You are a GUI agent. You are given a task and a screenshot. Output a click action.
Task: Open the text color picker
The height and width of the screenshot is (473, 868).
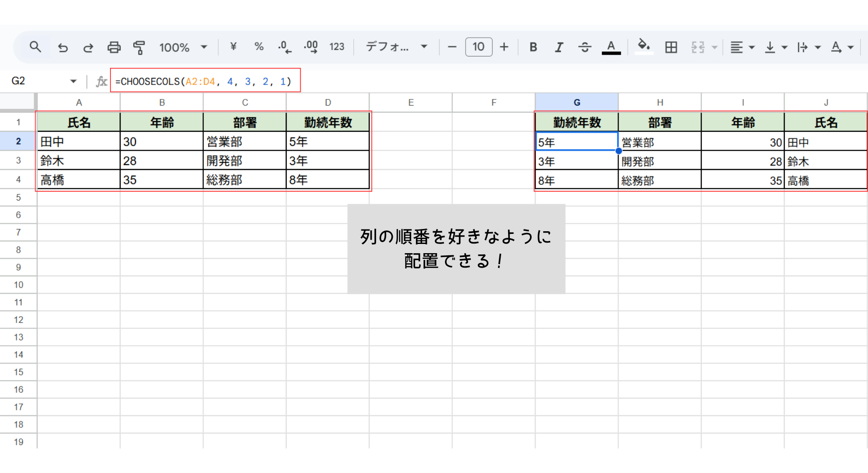pos(611,47)
